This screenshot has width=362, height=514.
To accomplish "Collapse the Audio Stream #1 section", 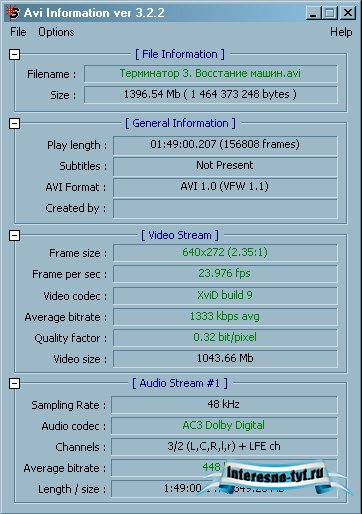I will pyautogui.click(x=14, y=383).
